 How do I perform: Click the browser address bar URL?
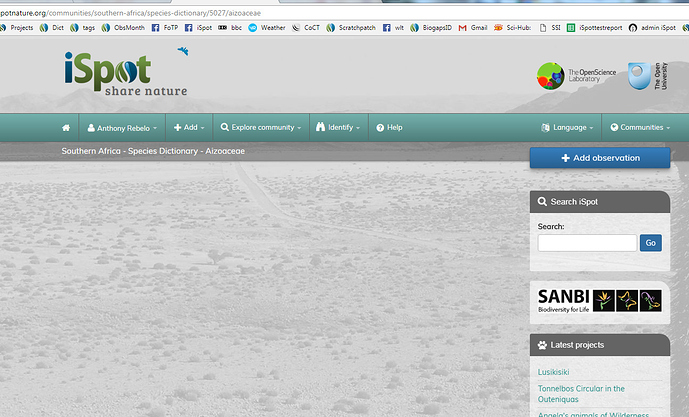tap(131, 13)
